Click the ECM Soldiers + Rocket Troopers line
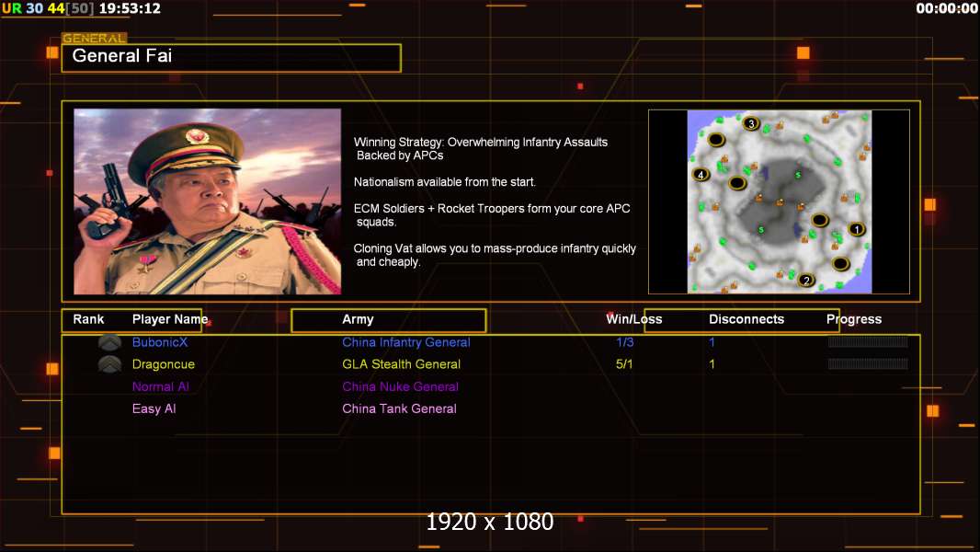 tap(492, 215)
